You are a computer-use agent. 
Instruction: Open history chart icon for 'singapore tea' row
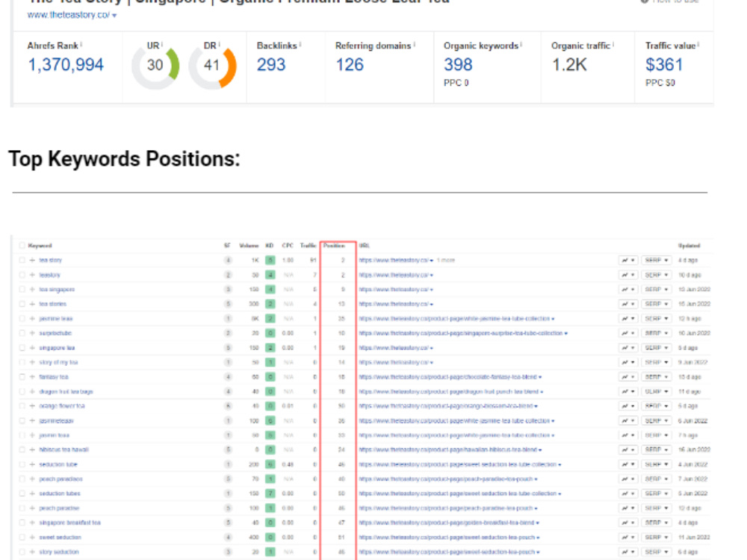[628, 348]
